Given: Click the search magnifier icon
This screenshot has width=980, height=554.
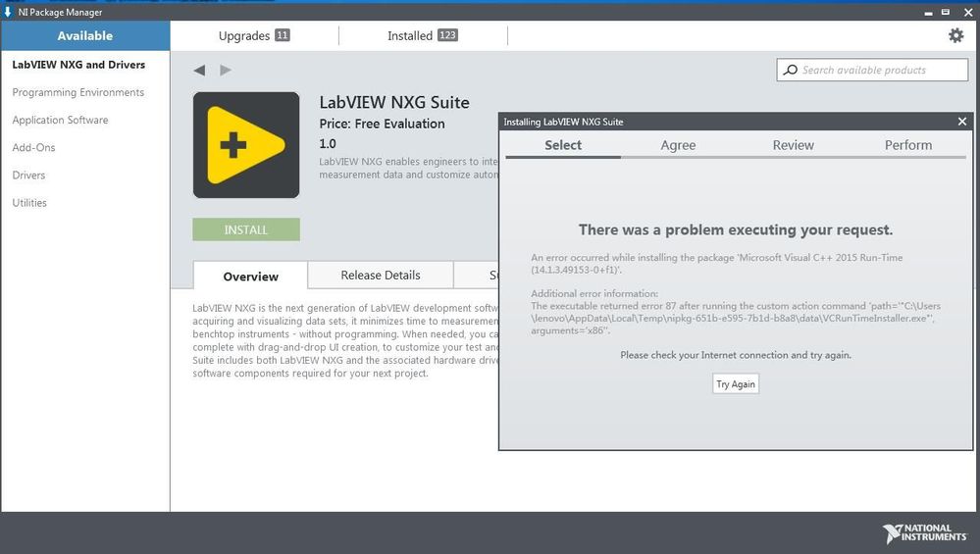Looking at the screenshot, I should [x=791, y=70].
